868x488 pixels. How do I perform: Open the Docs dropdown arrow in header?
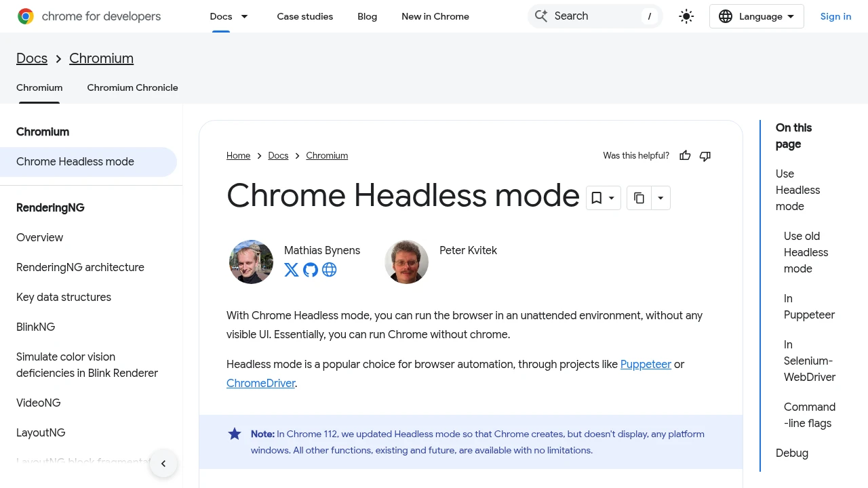click(x=245, y=16)
